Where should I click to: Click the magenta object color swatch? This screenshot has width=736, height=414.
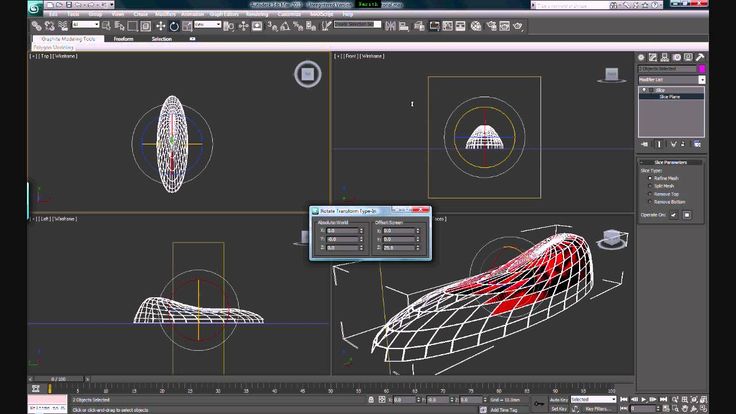coord(702,69)
